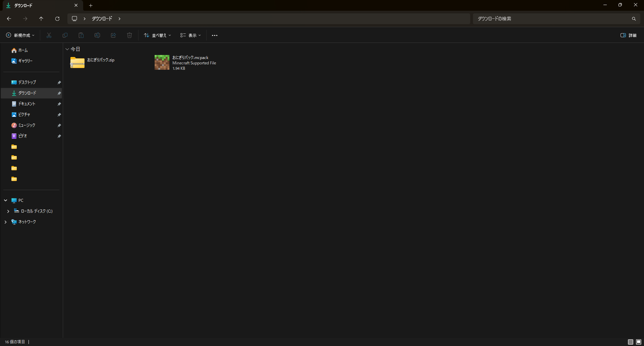Image resolution: width=644 pixels, height=346 pixels.
Task: Open the 表示 view dropdown
Action: [190, 35]
